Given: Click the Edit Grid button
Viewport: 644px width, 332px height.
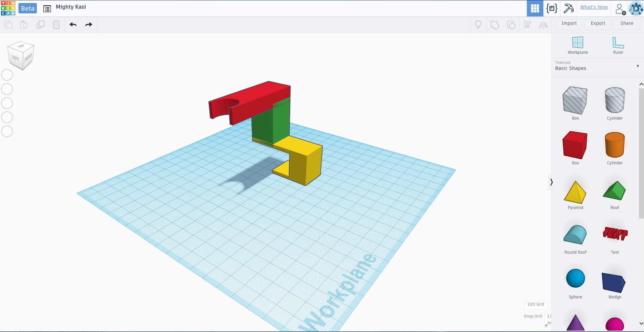Looking at the screenshot, I should tap(536, 304).
